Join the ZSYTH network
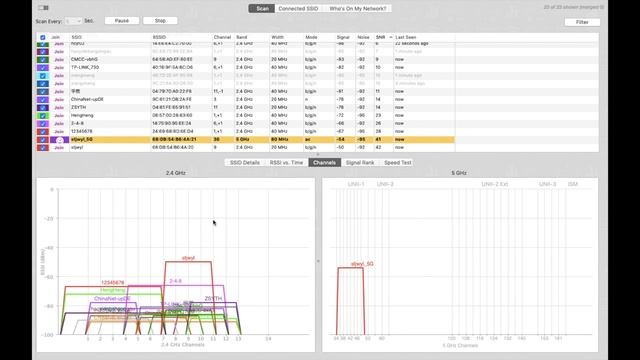Screen dimensions: 640x360 click(59, 107)
